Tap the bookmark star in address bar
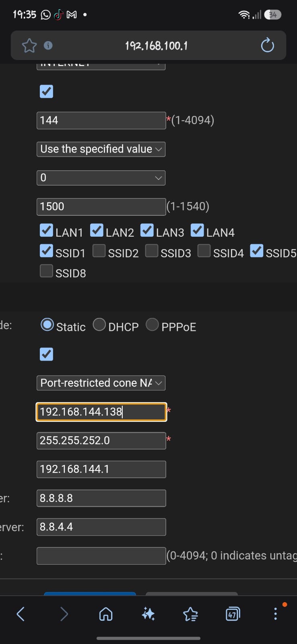Viewport: 297px width, 644px height. [x=29, y=45]
